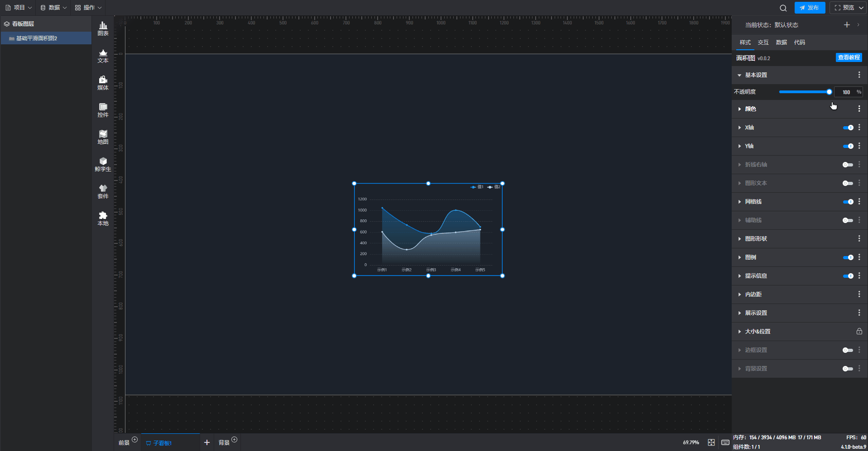Open the 地图 map components panel

103,138
